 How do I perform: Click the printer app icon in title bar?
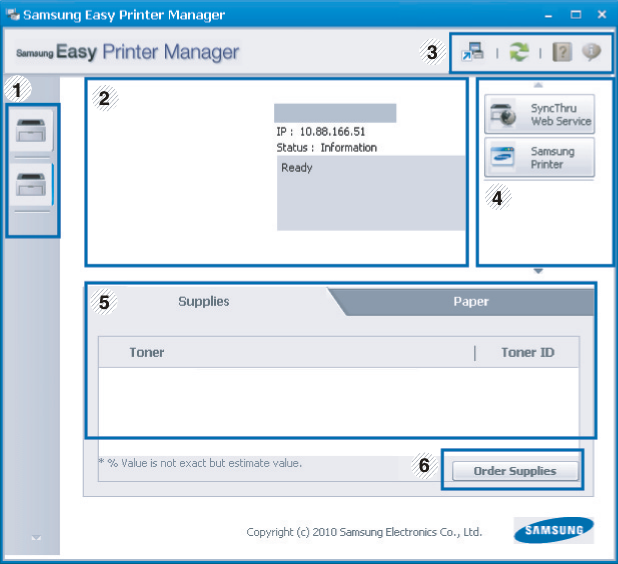pos(13,14)
